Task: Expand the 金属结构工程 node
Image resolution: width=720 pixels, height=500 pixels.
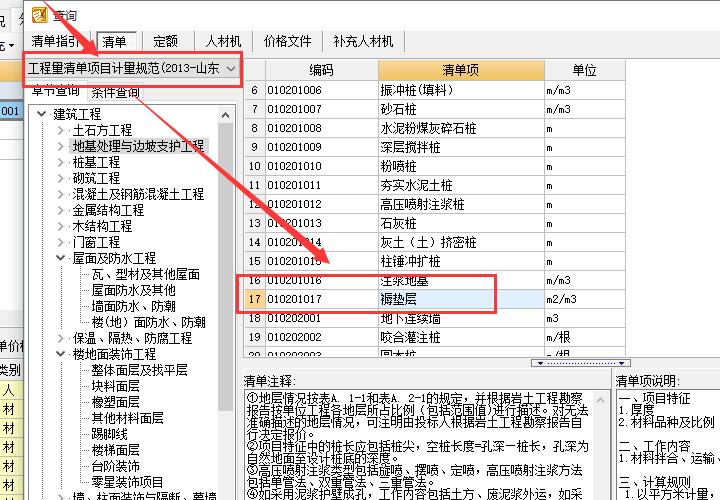Action: pyautogui.click(x=61, y=210)
